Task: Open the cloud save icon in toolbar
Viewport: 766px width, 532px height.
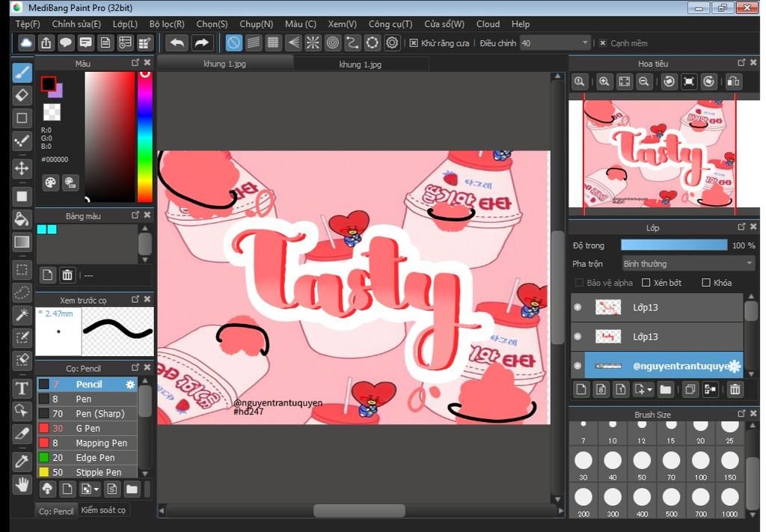Action: pos(26,43)
